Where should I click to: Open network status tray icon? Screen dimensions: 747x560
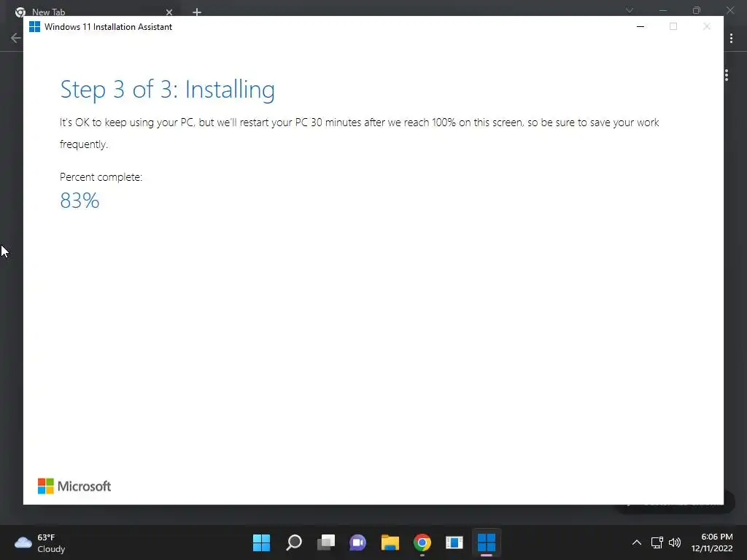tap(657, 542)
